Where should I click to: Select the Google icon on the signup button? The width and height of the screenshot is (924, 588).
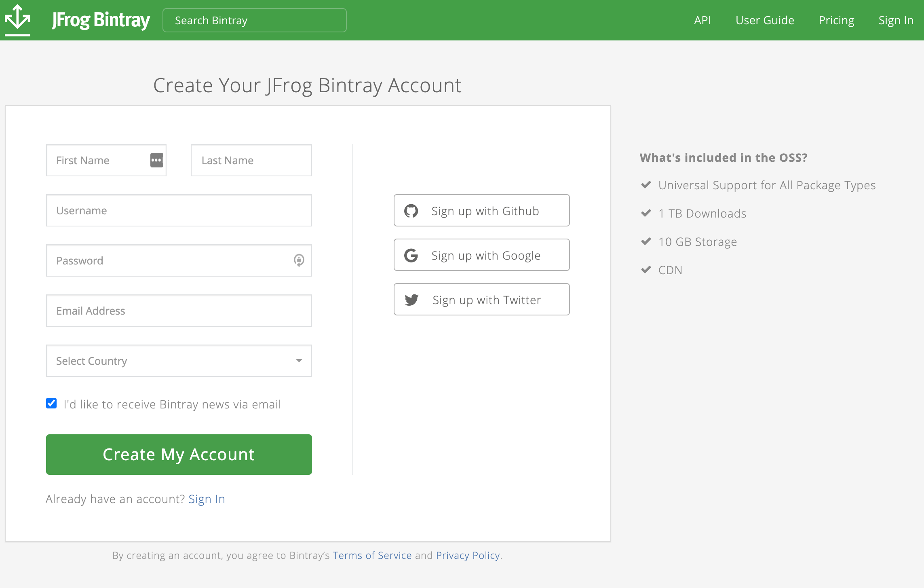click(x=411, y=255)
